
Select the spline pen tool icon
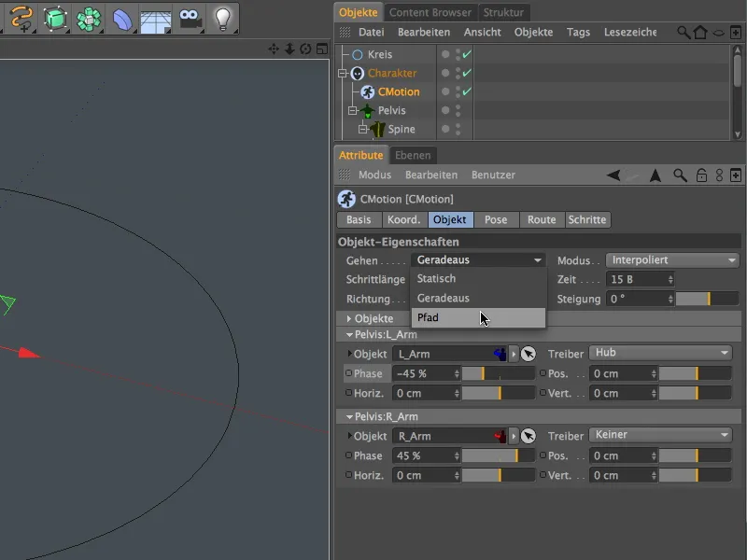tap(21, 19)
